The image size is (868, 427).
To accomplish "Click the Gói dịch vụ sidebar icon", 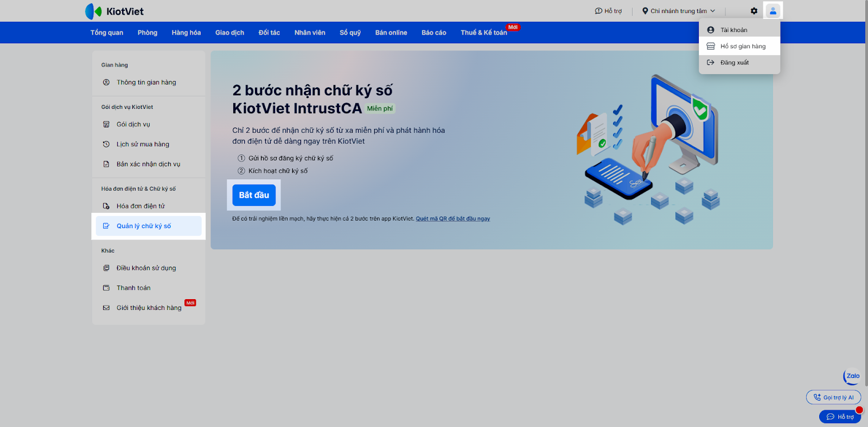I will (x=106, y=125).
